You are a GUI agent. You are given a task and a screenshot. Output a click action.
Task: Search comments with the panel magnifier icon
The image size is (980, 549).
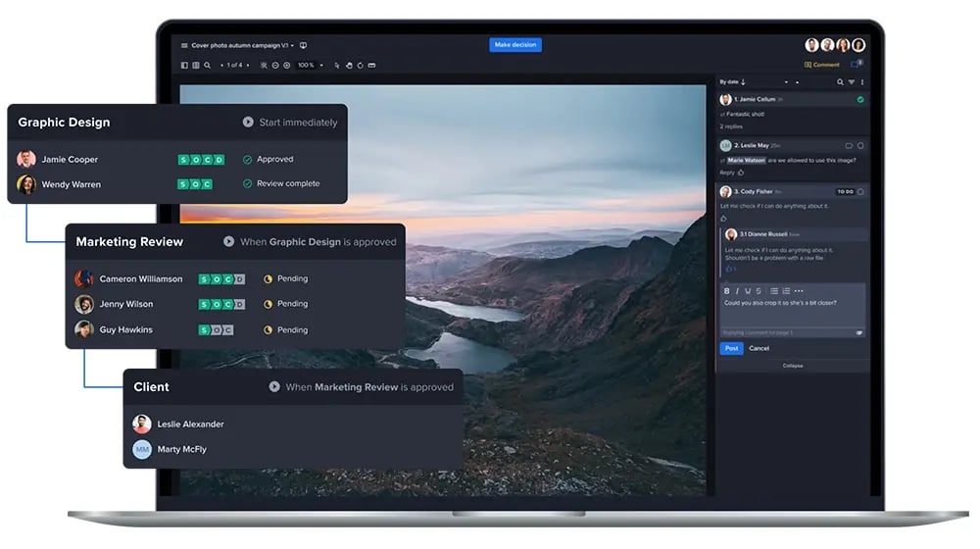[x=840, y=82]
